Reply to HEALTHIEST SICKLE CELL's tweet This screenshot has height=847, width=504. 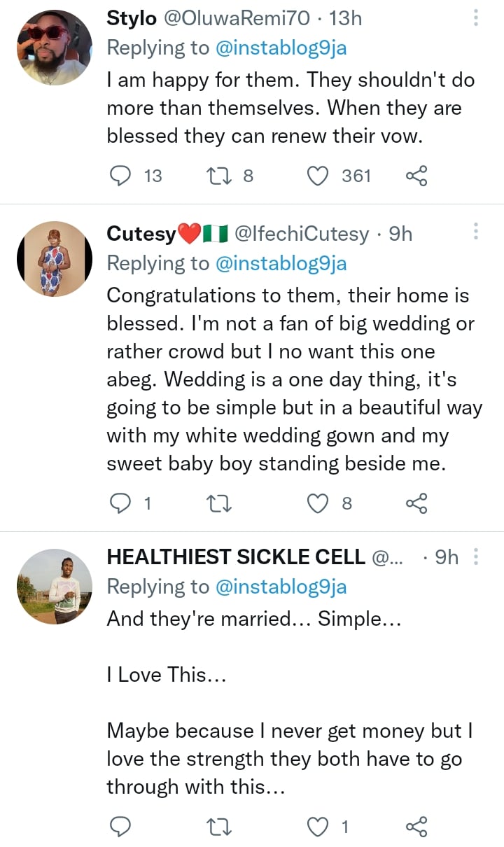pos(122,827)
